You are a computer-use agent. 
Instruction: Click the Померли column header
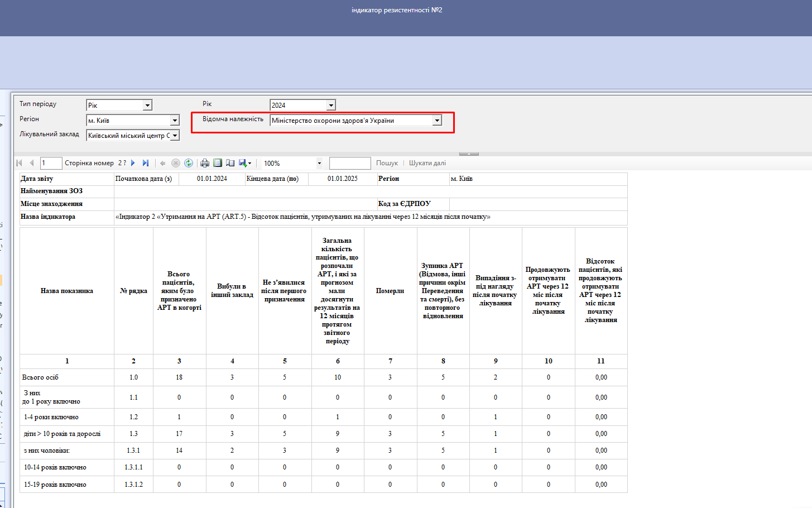(x=390, y=291)
